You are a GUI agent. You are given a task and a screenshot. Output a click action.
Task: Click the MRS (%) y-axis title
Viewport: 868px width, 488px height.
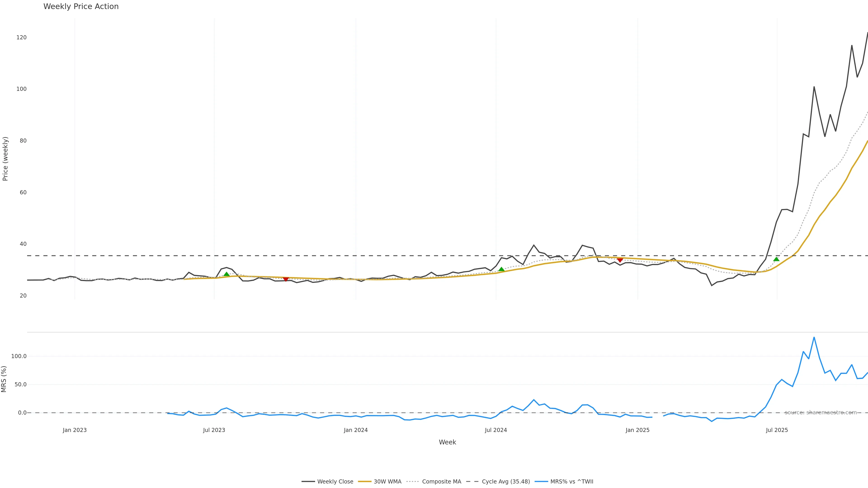pyautogui.click(x=4, y=379)
